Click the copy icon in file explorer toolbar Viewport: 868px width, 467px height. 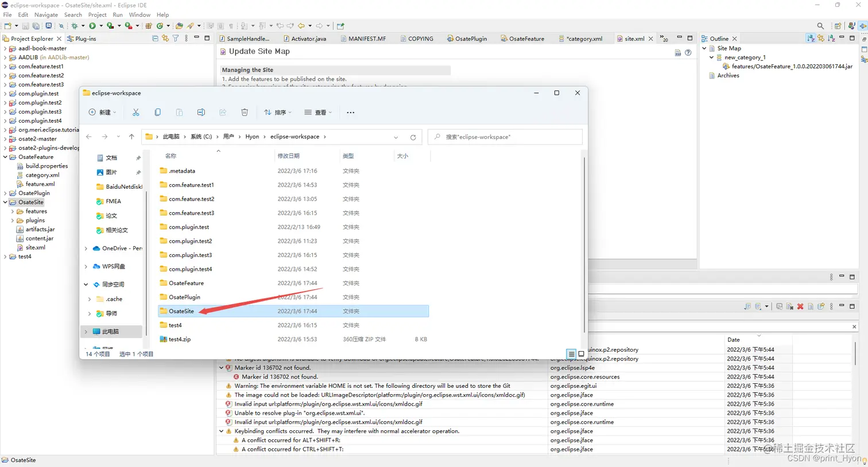(x=157, y=112)
